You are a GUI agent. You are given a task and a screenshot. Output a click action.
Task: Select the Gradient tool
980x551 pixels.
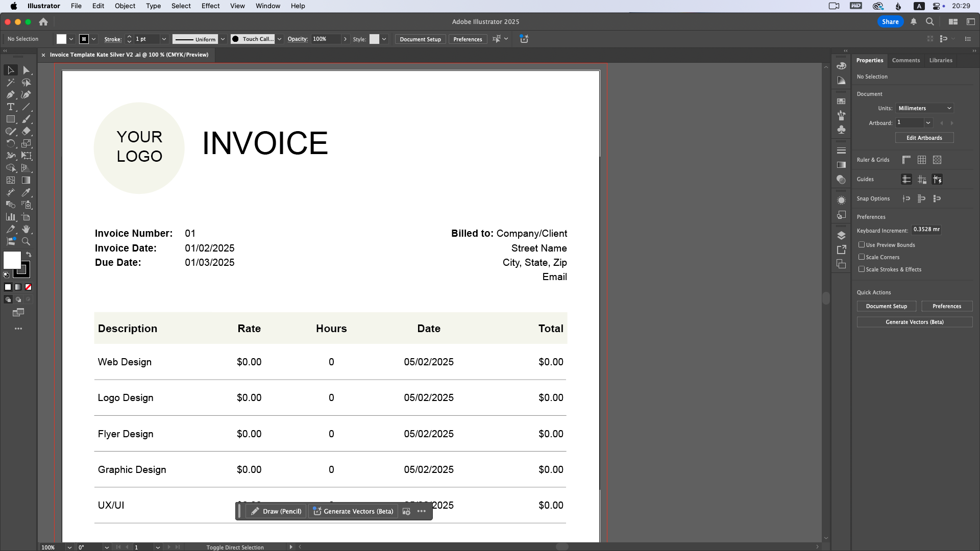click(27, 180)
